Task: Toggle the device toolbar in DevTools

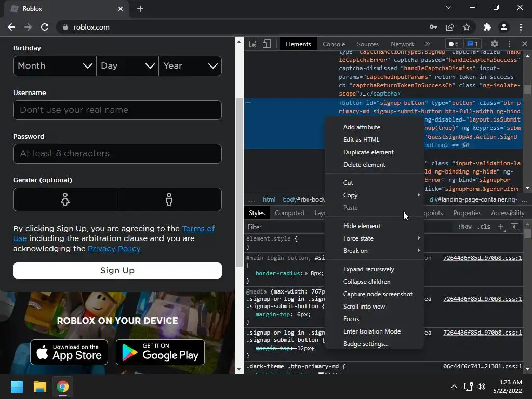Action: coord(267,44)
